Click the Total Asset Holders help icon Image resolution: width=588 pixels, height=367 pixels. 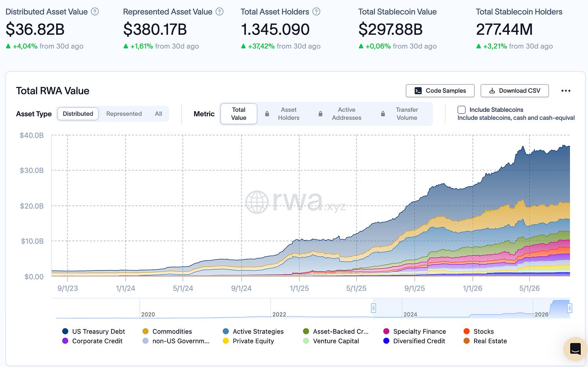click(x=317, y=12)
